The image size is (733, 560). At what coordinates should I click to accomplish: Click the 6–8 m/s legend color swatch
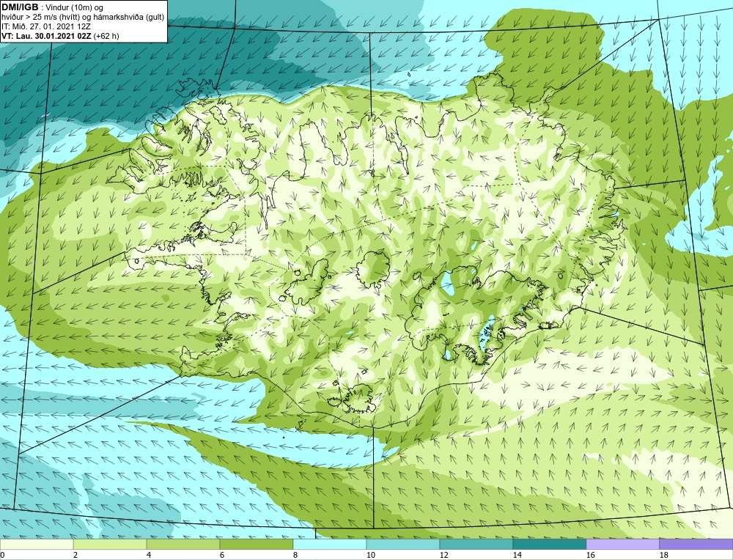point(257,545)
